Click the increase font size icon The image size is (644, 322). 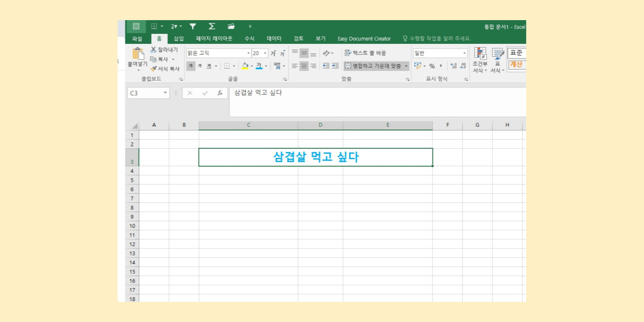pos(273,53)
